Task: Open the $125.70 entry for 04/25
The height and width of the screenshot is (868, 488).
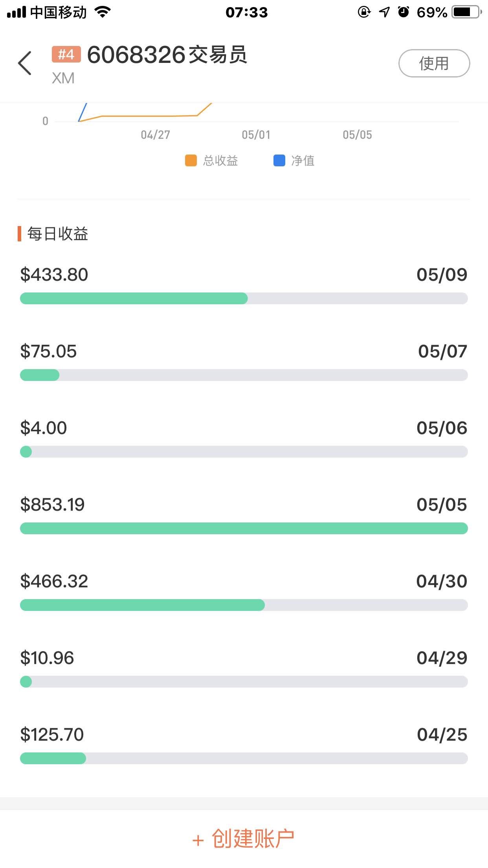Action: [244, 744]
